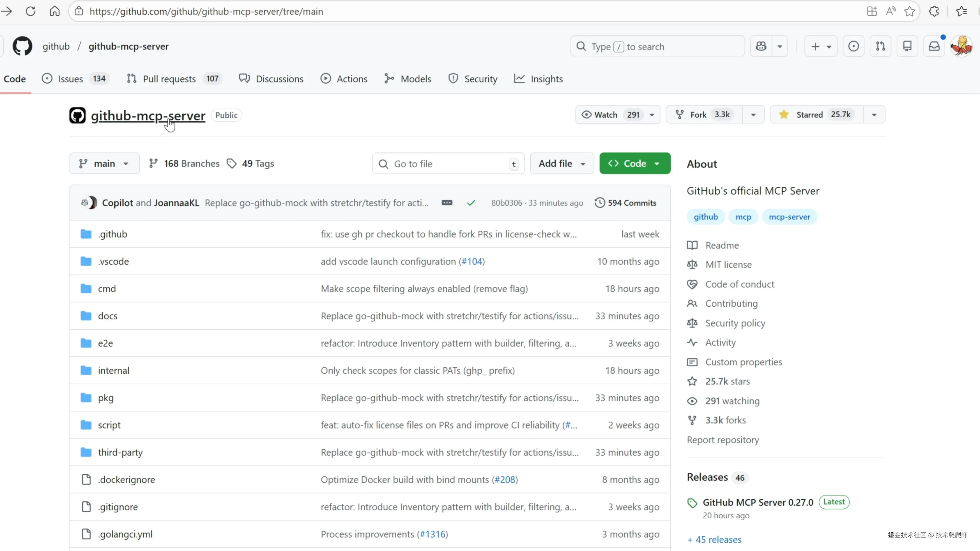This screenshot has height=551, width=980.
Task: Open the Copilot chat icon
Action: point(761,46)
